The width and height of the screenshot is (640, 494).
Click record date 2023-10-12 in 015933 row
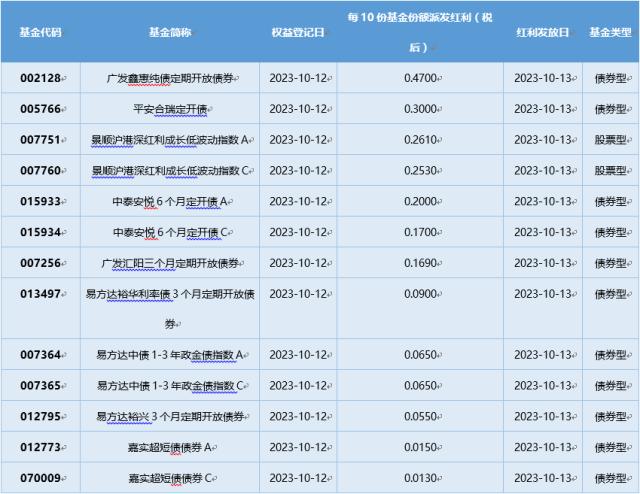298,201
